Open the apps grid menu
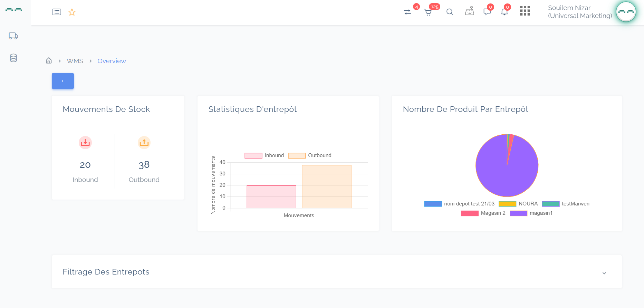Viewport: 644px width, 308px height. [x=525, y=11]
